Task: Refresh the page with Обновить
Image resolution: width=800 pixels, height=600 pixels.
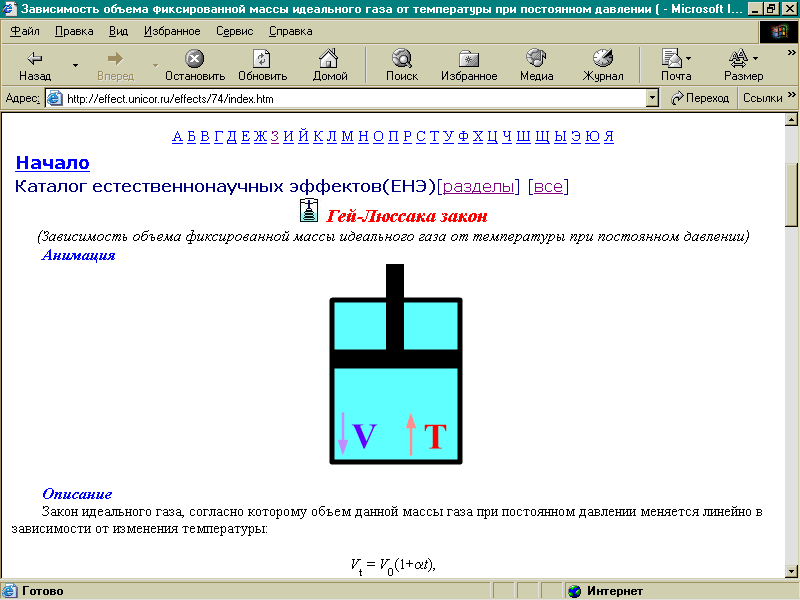Action: point(262,65)
